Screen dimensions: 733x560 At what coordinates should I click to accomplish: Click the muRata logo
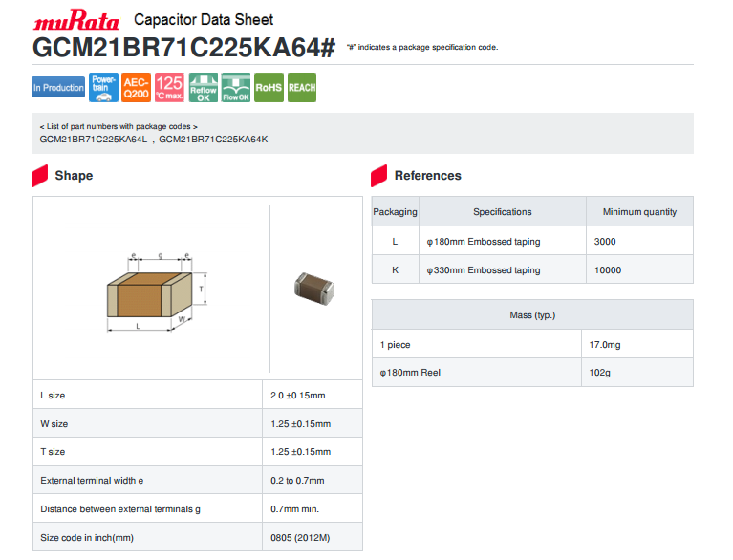coord(75,20)
